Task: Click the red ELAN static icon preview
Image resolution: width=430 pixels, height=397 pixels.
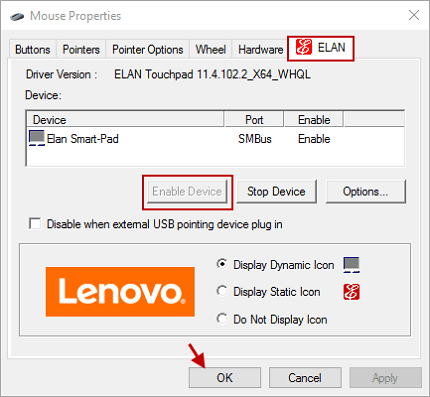Action: pyautogui.click(x=351, y=292)
